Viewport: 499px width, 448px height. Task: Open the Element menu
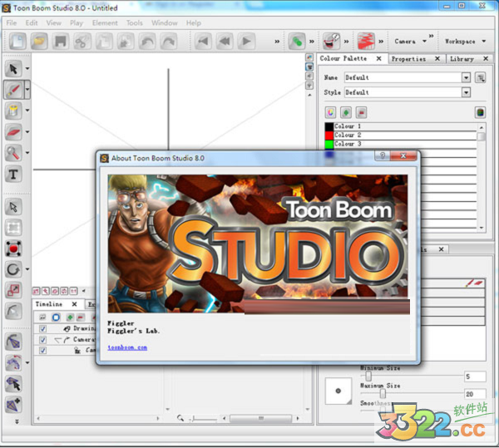(x=105, y=23)
